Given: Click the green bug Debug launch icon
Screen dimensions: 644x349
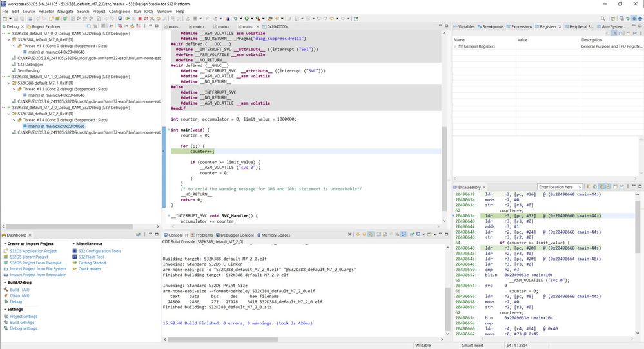Looking at the screenshot, I should [235, 19].
